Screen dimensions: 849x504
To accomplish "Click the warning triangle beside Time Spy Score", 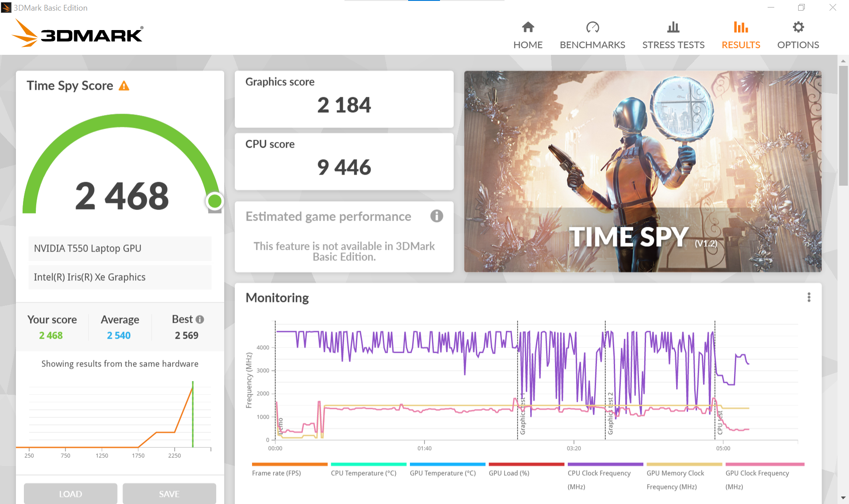I will tap(124, 86).
